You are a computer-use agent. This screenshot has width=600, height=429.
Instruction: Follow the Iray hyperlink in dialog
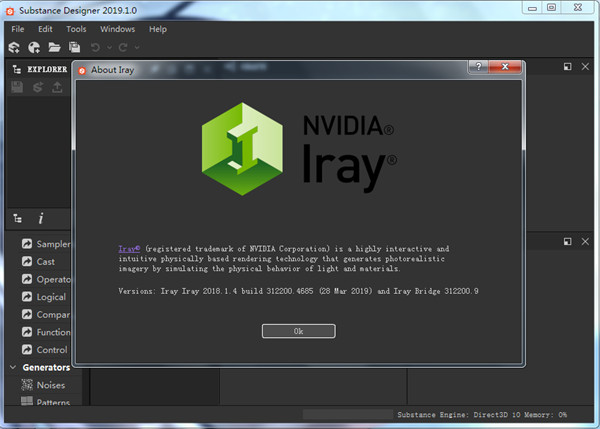pyautogui.click(x=129, y=249)
